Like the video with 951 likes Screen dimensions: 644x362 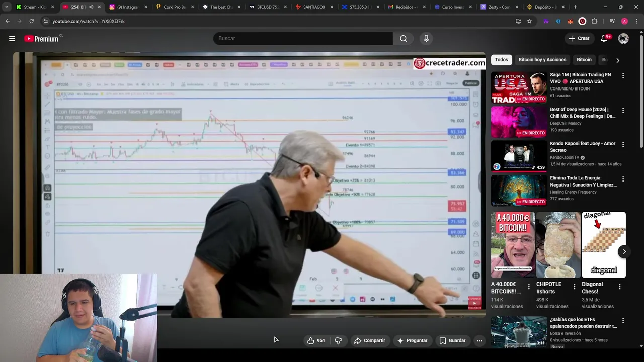[316, 340]
